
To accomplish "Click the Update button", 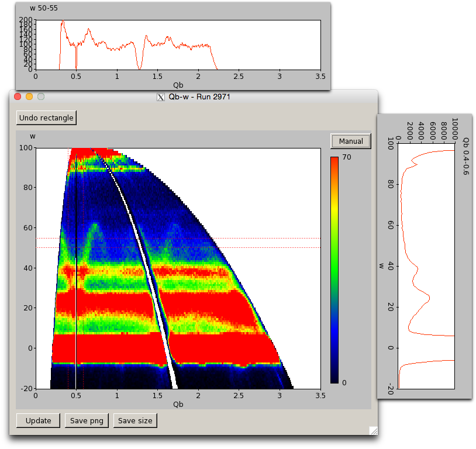I will tap(38, 420).
